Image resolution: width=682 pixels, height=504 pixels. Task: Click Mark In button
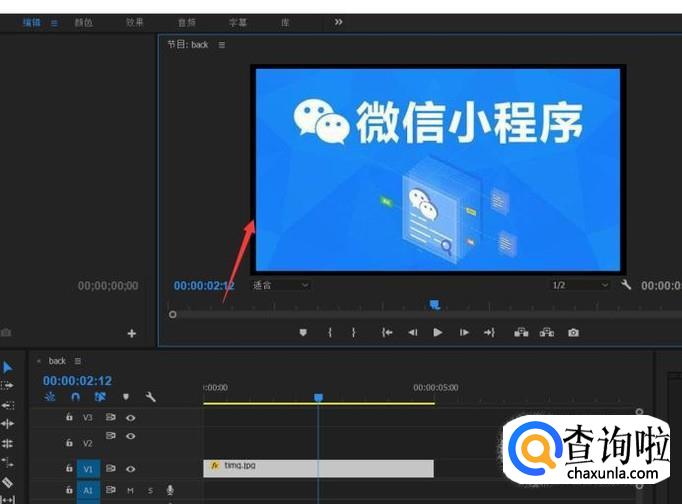click(330, 333)
